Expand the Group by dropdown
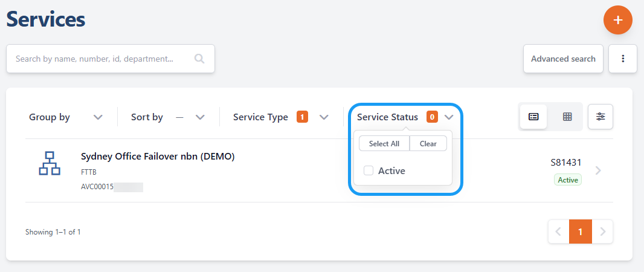644x272 pixels. point(65,117)
